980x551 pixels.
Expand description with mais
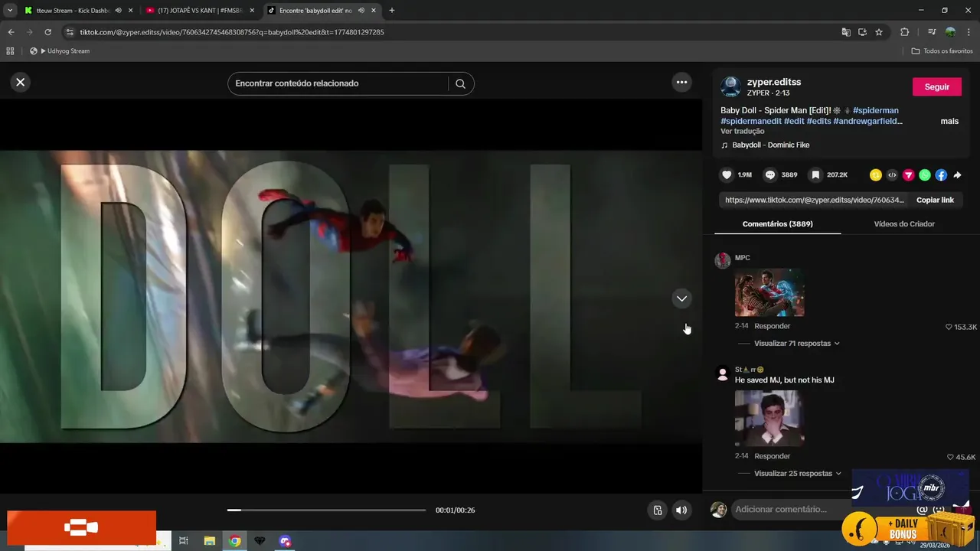[x=949, y=121]
